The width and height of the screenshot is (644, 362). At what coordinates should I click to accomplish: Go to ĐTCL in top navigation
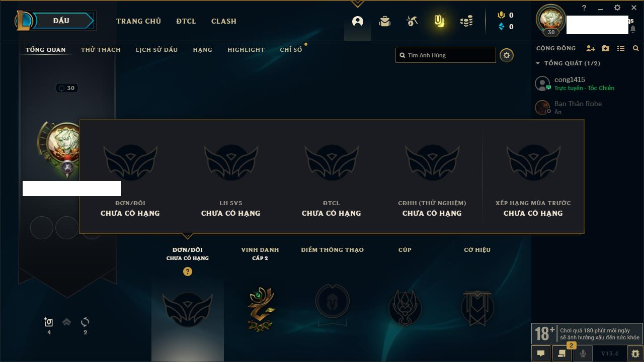point(186,21)
